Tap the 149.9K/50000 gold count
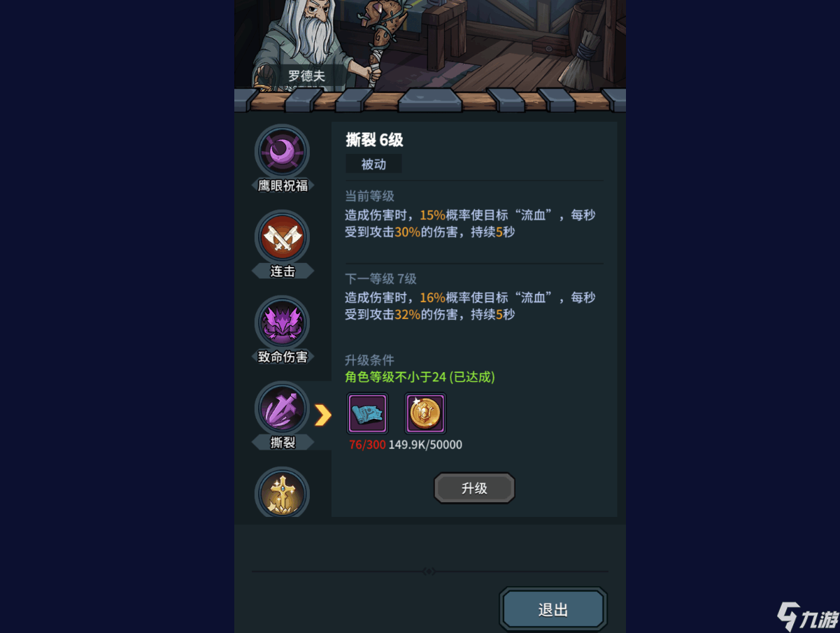Image resolution: width=840 pixels, height=633 pixels. 425,445
